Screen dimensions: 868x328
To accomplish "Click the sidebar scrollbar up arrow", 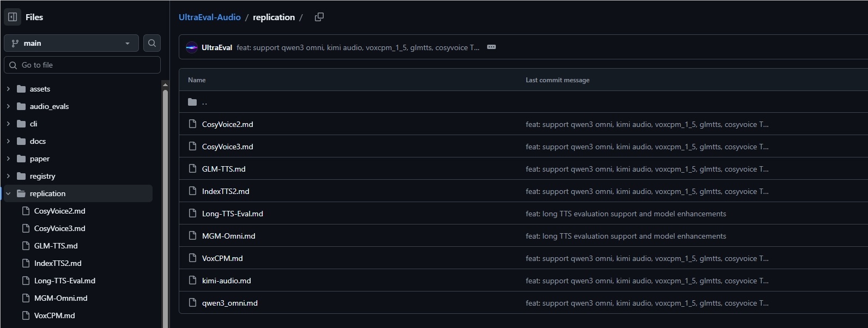I will [165, 84].
